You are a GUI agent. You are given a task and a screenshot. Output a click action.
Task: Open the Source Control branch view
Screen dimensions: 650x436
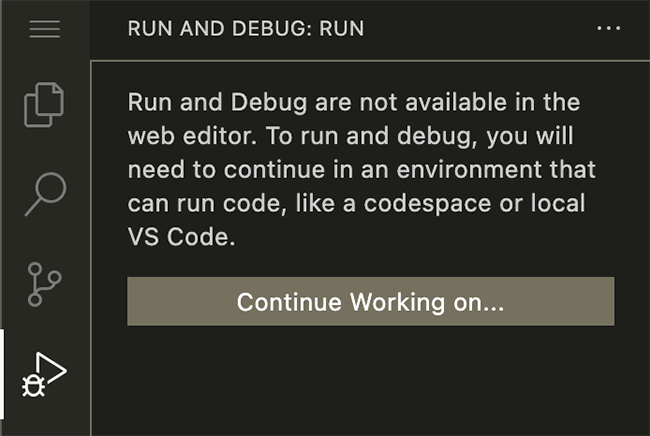(44, 284)
